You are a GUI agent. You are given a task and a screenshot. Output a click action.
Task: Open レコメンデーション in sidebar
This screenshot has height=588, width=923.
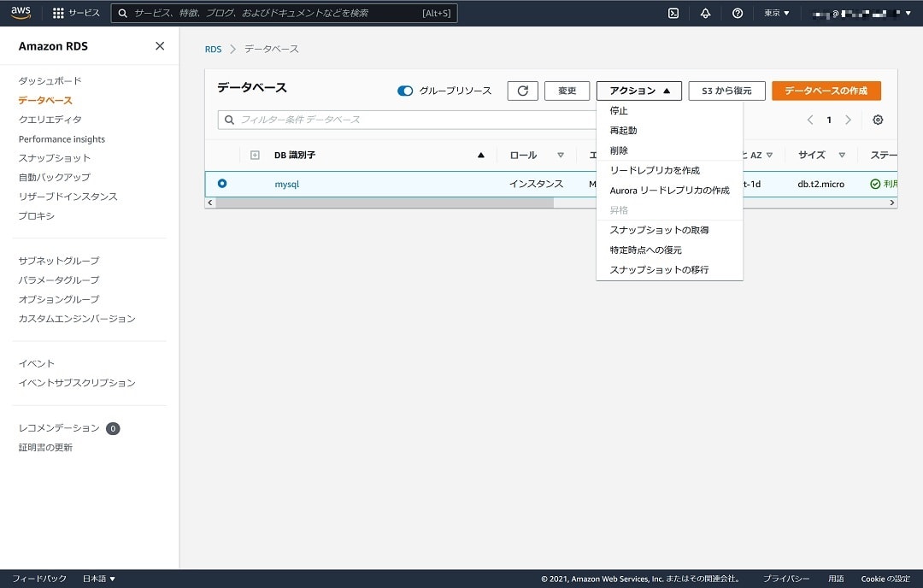tap(60, 428)
